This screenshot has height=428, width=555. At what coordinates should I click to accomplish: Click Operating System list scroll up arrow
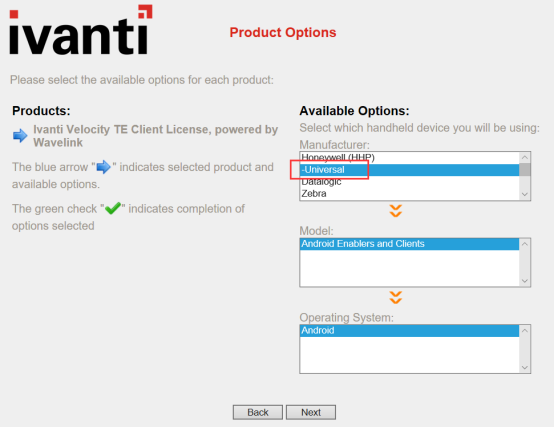(x=525, y=331)
